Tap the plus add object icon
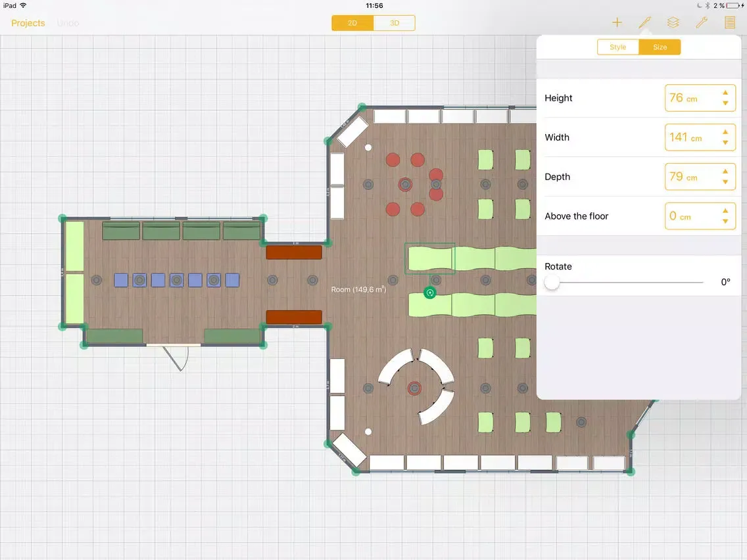The height and width of the screenshot is (560, 747). click(x=617, y=22)
